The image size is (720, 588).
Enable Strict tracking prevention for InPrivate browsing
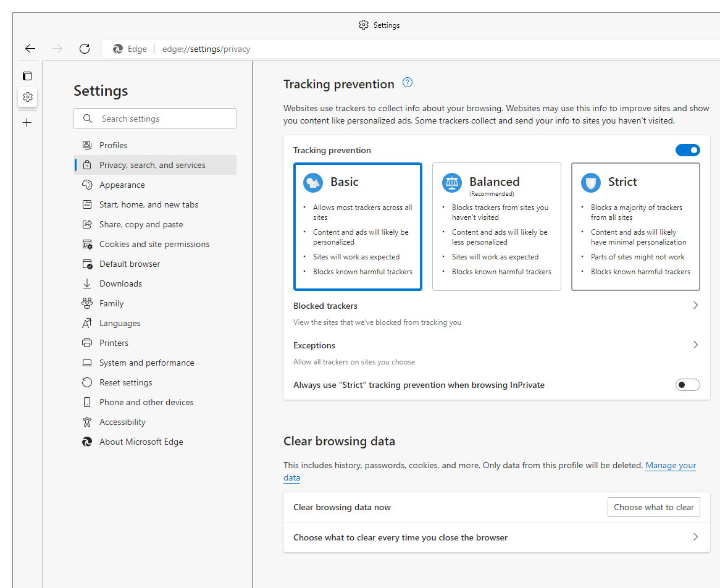687,384
